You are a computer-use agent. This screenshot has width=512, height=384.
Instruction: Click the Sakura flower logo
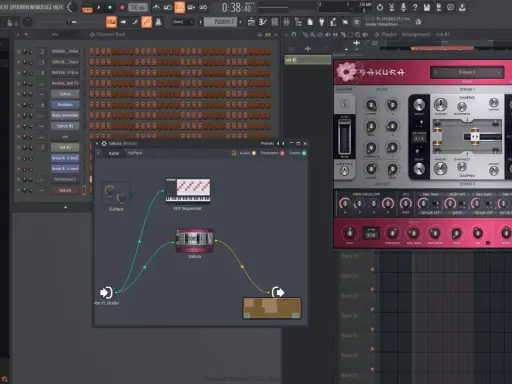point(346,72)
